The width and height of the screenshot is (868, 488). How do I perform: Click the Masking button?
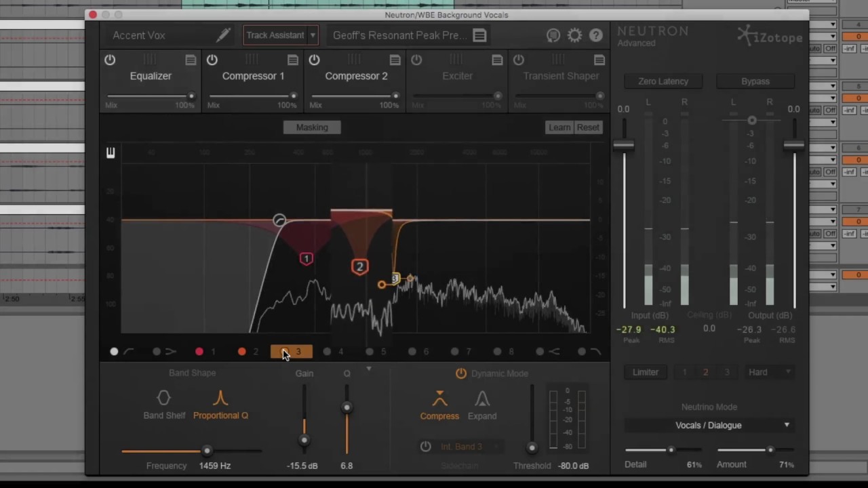pos(312,127)
